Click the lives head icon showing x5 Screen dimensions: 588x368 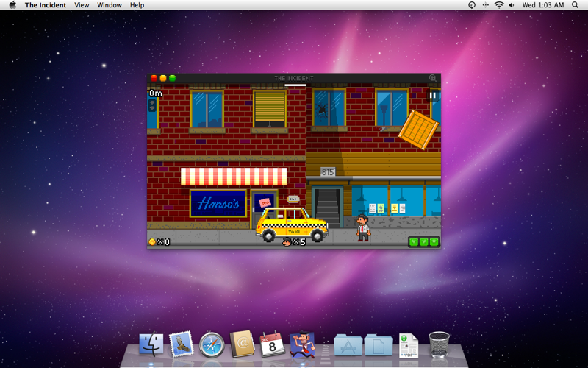click(287, 242)
